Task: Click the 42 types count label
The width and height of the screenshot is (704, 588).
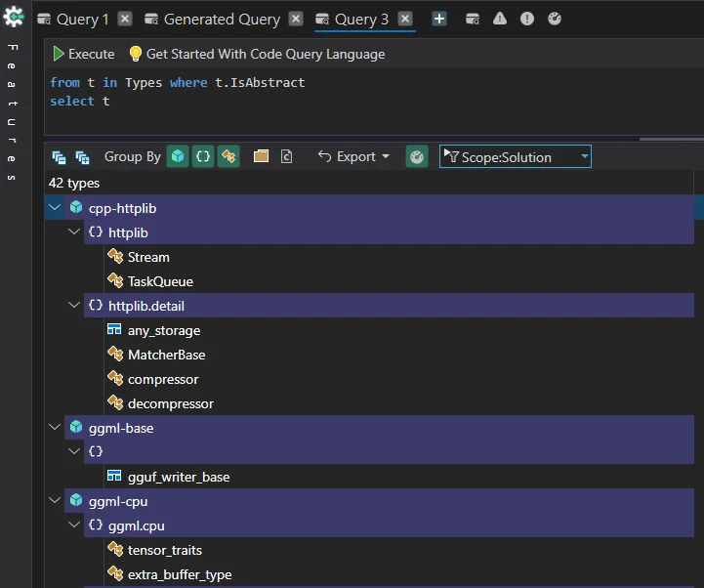Action: (x=74, y=184)
